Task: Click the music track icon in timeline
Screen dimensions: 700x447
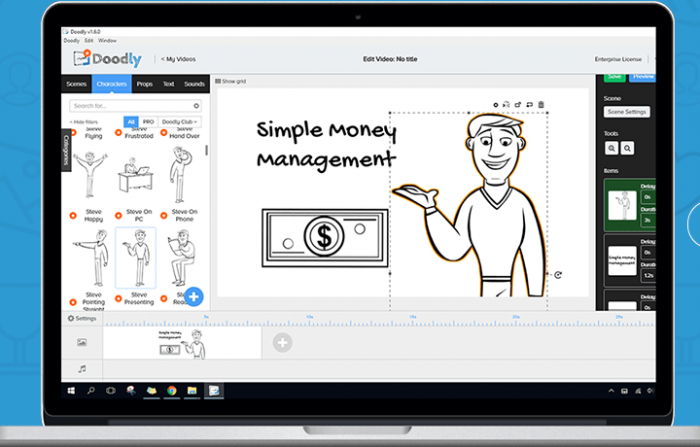Action: [82, 369]
